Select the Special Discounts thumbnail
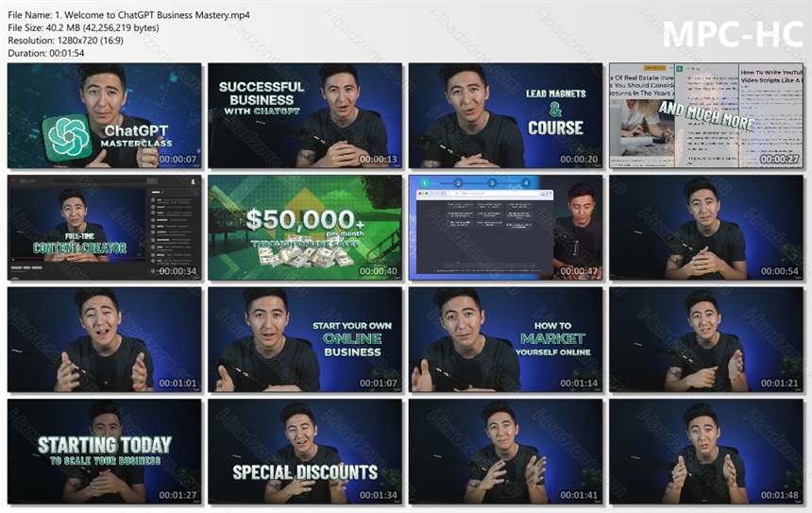 pyautogui.click(x=305, y=452)
